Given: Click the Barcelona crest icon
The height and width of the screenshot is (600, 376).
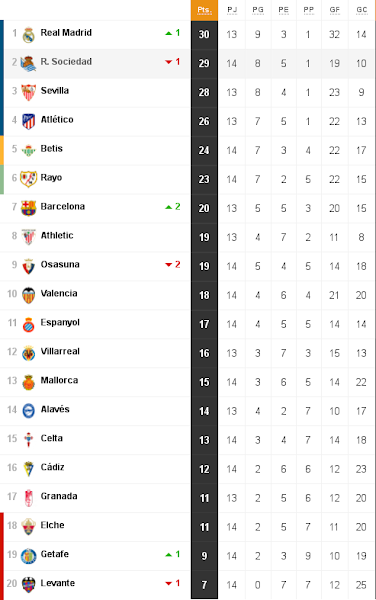Looking at the screenshot, I should 29,209.
